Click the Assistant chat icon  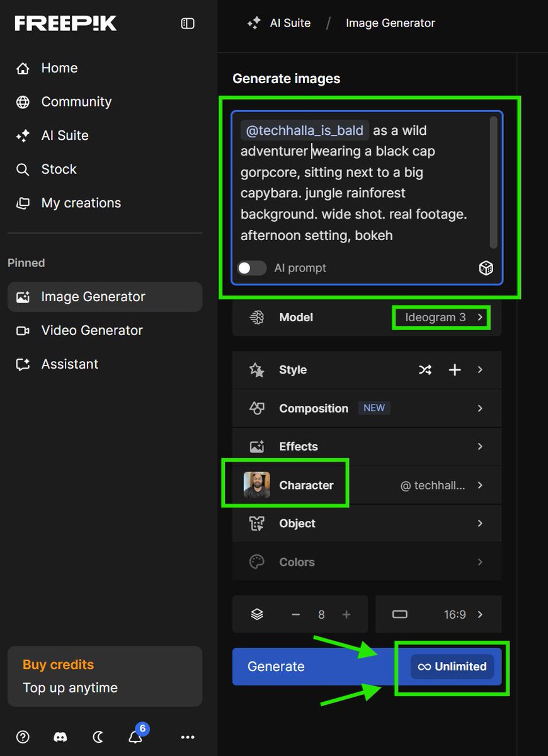23,364
